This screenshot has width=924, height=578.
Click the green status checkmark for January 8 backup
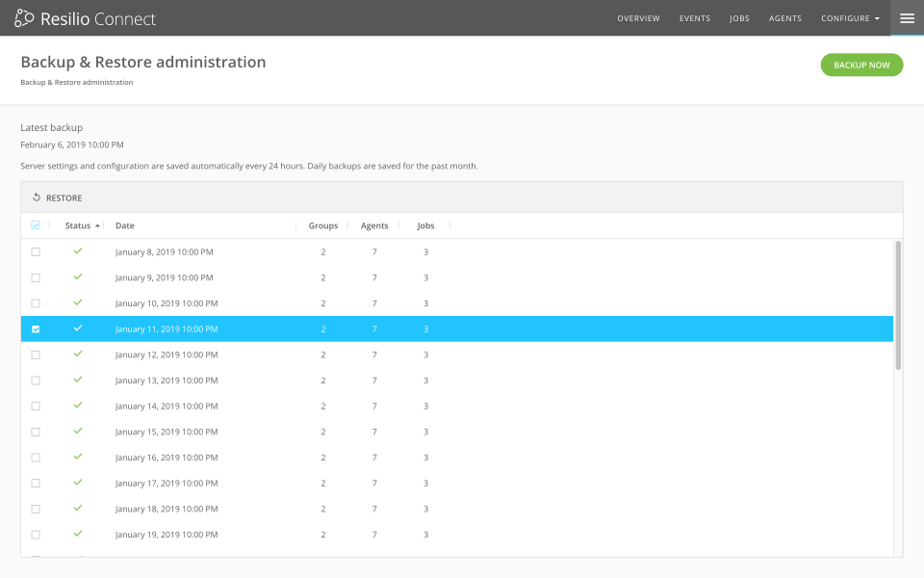click(78, 251)
